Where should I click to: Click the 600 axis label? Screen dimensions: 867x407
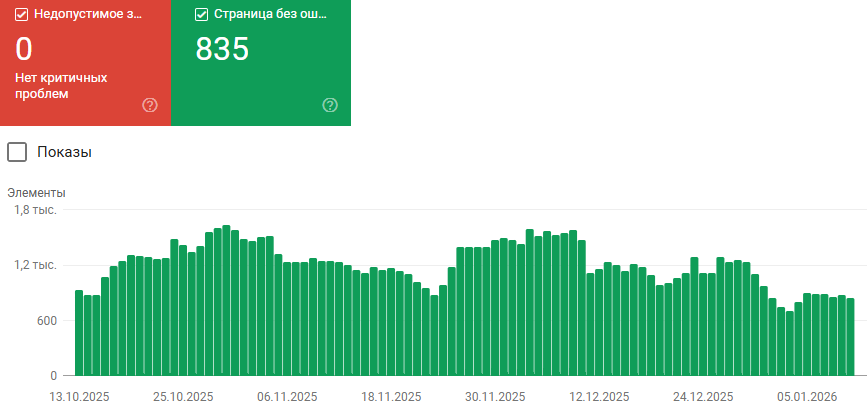click(46, 321)
